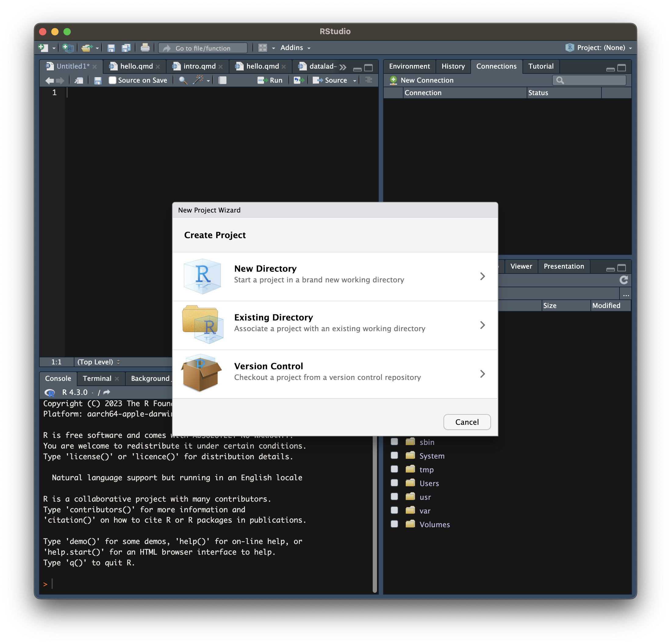Viewport: 671px width, 644px height.
Task: Click the Create Project icon
Action: (68, 48)
